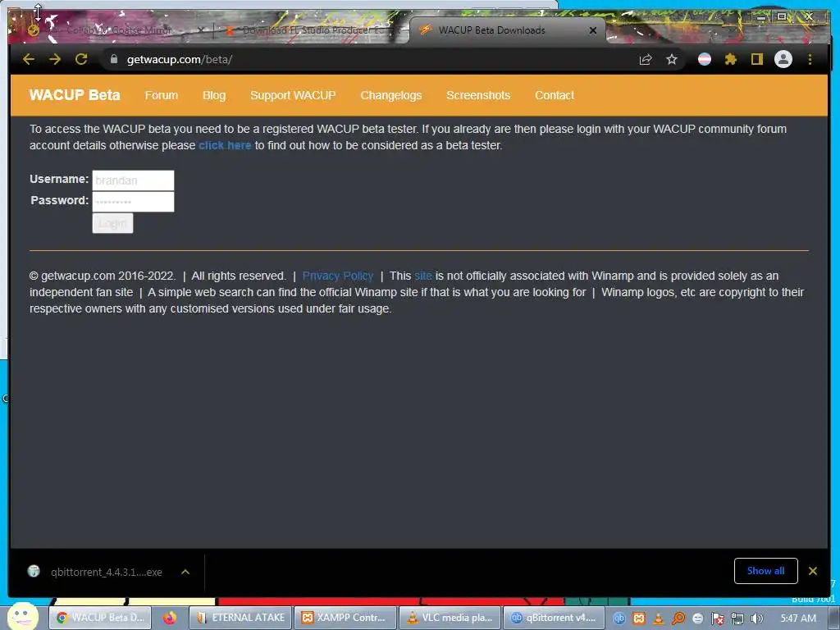Minimize the Chrome window
840x630 pixels.
760,17
